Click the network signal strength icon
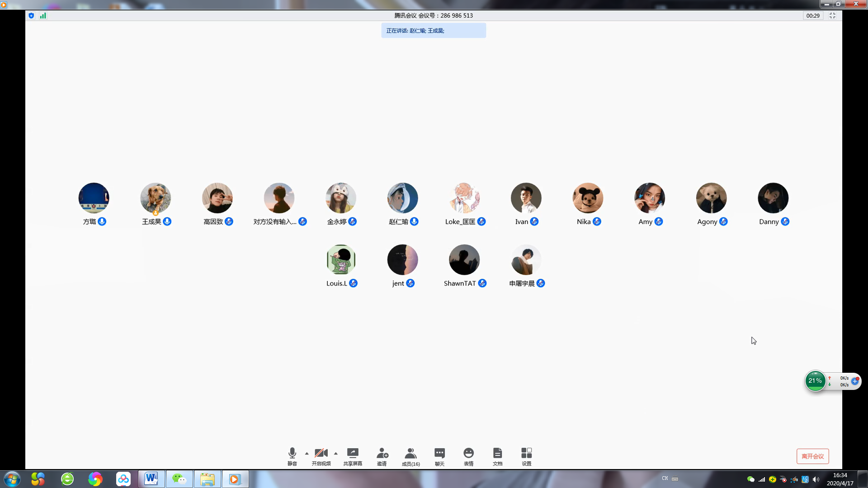Viewport: 868px width, 488px height. click(43, 15)
